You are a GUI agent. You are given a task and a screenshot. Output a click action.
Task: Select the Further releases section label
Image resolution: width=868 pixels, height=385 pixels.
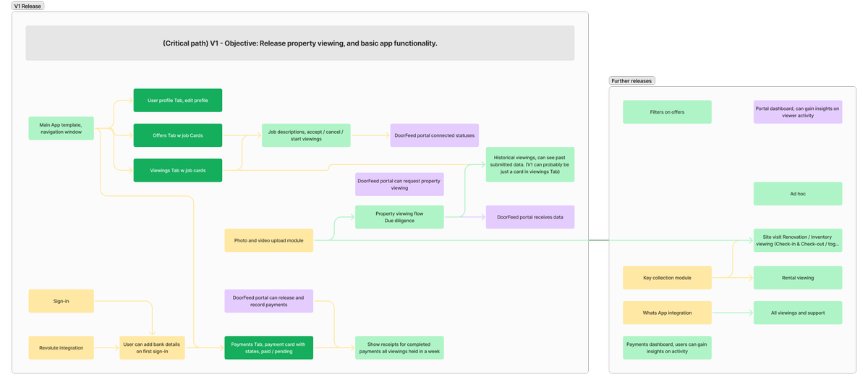[x=631, y=81]
